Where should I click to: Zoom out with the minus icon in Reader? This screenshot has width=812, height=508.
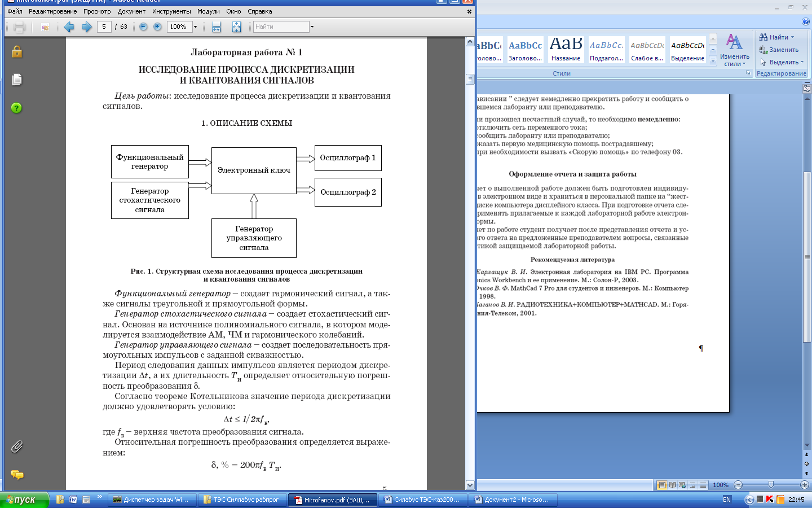pos(143,27)
